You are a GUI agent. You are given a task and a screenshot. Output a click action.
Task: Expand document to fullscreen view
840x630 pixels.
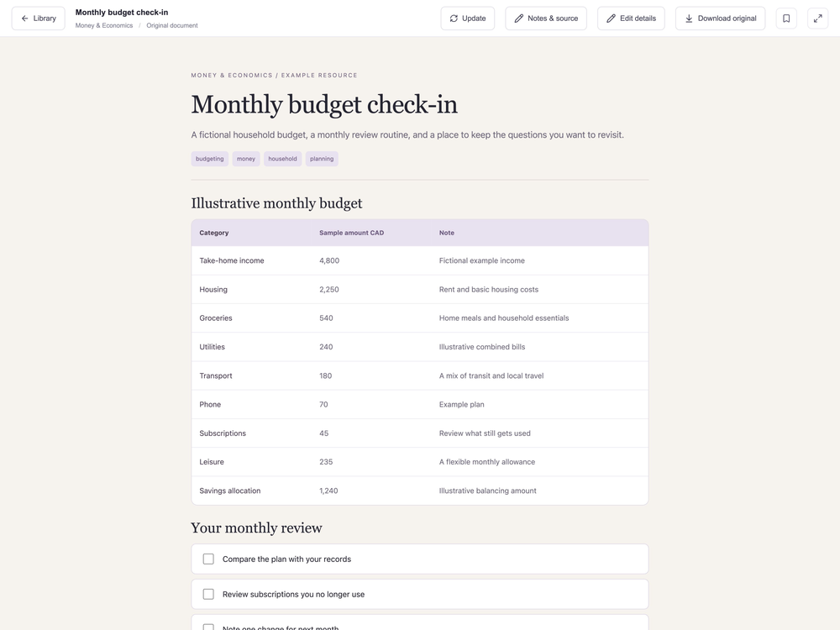click(817, 18)
